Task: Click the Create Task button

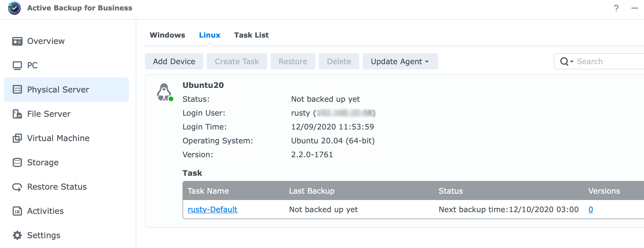Action: tap(237, 61)
